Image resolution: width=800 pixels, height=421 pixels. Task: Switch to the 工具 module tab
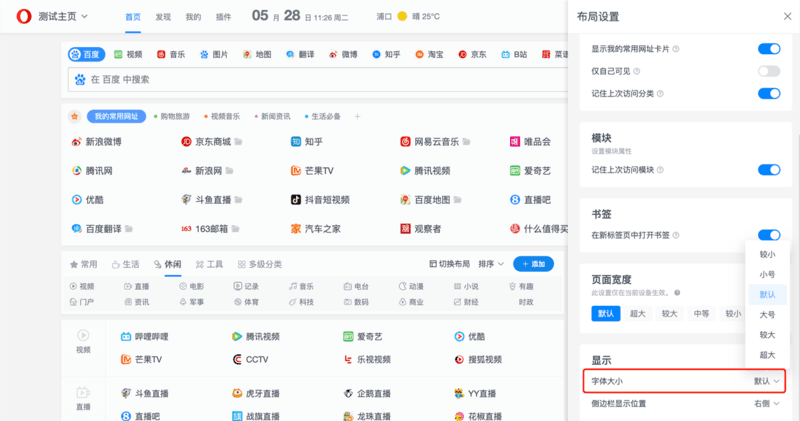point(209,264)
